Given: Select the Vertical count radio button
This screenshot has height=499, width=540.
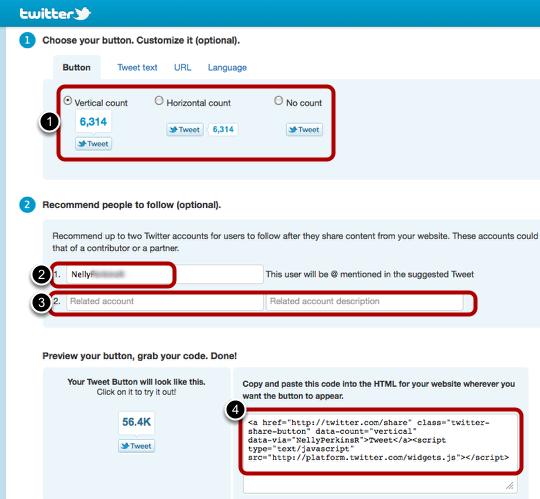Looking at the screenshot, I should (68, 101).
